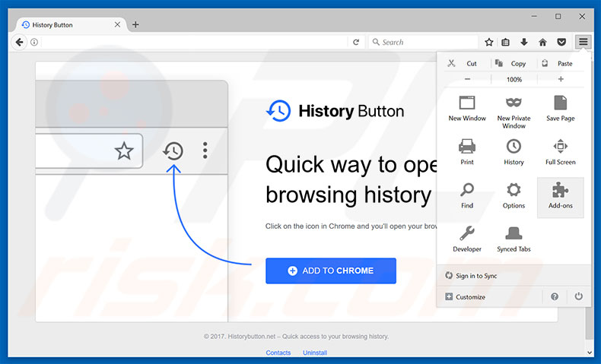The image size is (601, 364).
Task: Open the Contacts link
Action: 278,353
